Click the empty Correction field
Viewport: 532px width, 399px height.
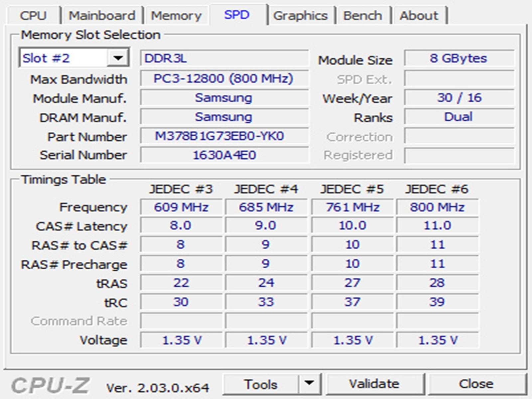459,136
